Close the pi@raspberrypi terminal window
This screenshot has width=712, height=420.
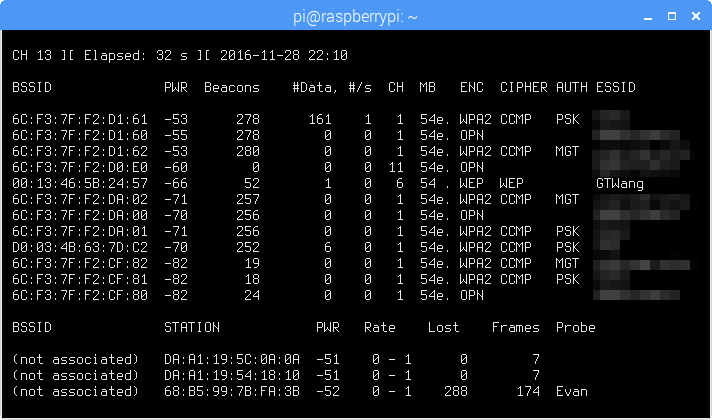pyautogui.click(x=694, y=15)
